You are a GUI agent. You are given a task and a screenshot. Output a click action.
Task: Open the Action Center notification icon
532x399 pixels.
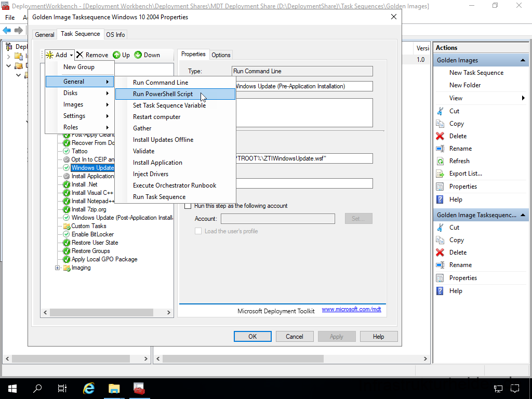pyautogui.click(x=515, y=389)
